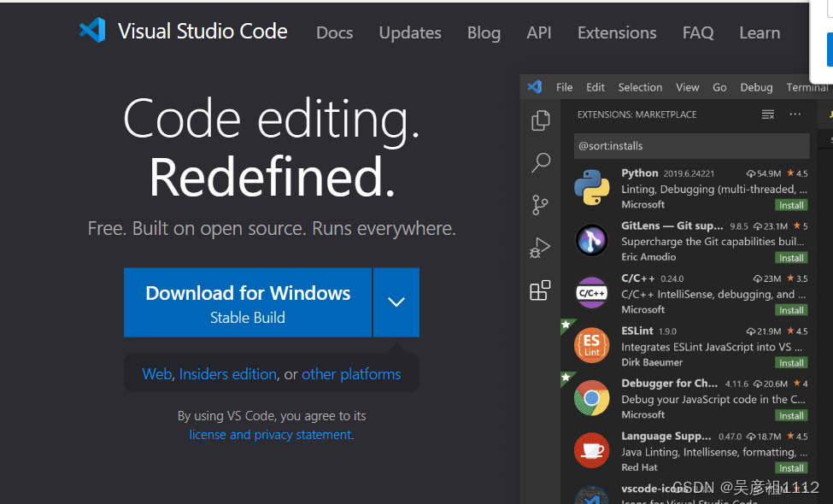Image resolution: width=833 pixels, height=504 pixels.
Task: Select the Python extension name
Action: tap(640, 173)
